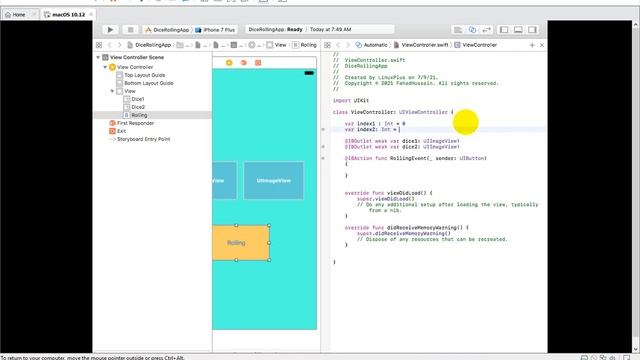Show the version editor
This screenshot has height=360, width=640.
tap(487, 30)
